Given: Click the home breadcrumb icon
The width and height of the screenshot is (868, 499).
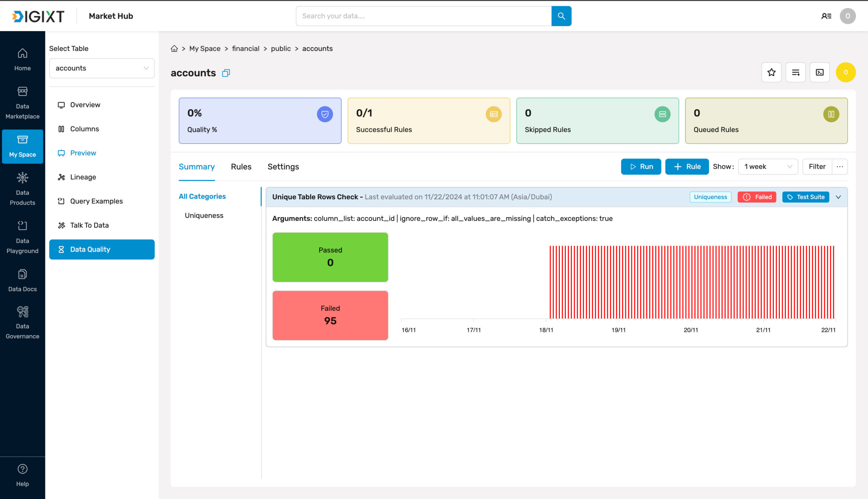Looking at the screenshot, I should coord(174,49).
